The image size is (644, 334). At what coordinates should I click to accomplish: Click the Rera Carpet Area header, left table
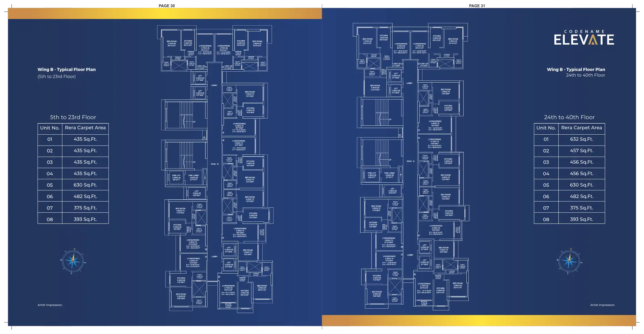[85, 128]
